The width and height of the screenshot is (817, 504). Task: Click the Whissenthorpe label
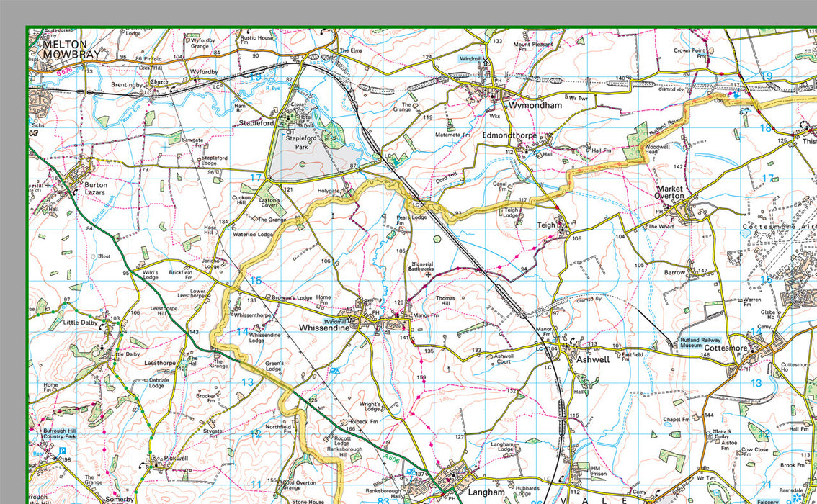click(253, 315)
